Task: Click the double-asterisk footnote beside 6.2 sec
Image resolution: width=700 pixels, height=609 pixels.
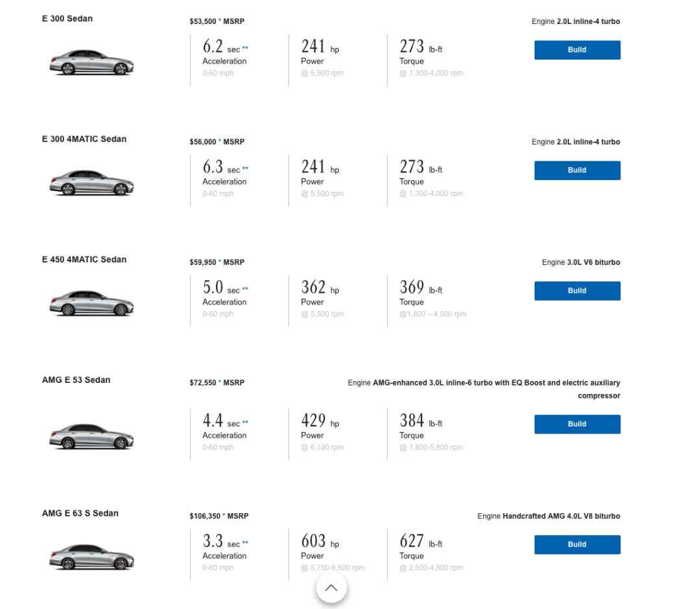Action: coord(245,48)
